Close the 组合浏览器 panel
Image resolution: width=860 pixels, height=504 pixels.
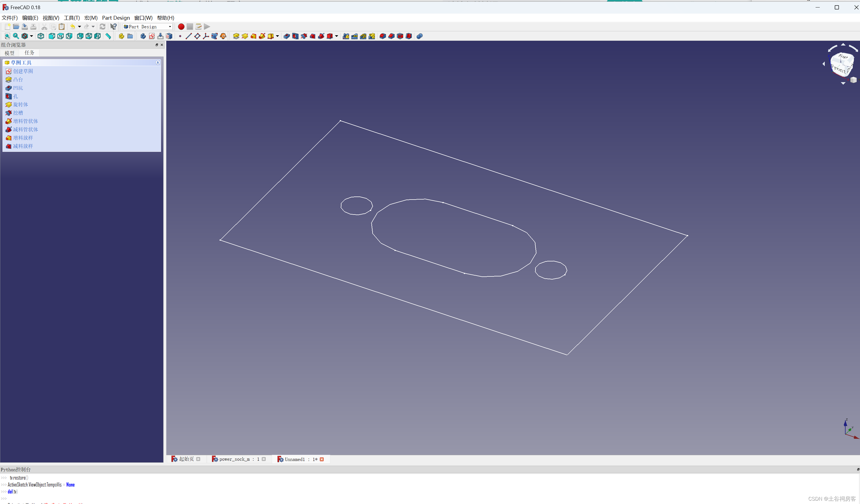(162, 45)
